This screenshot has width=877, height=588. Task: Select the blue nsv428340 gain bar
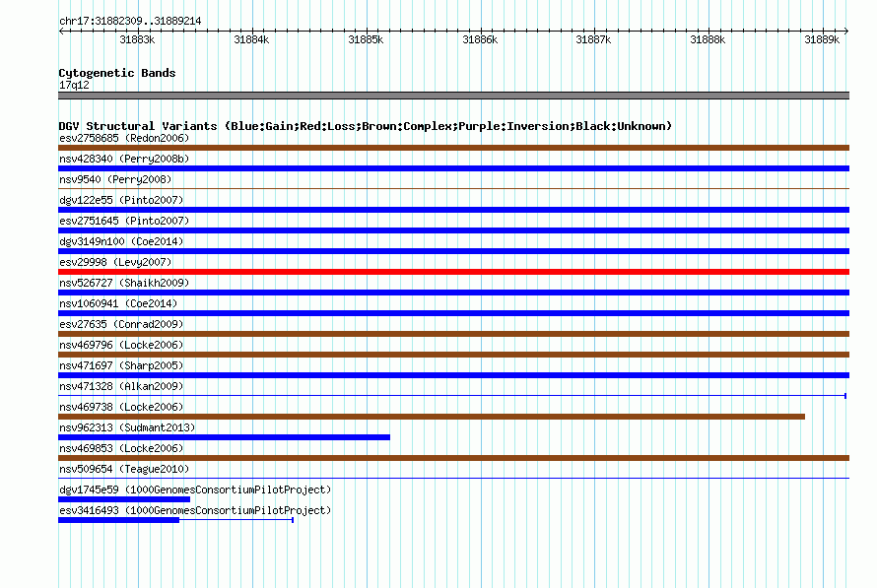(453, 168)
